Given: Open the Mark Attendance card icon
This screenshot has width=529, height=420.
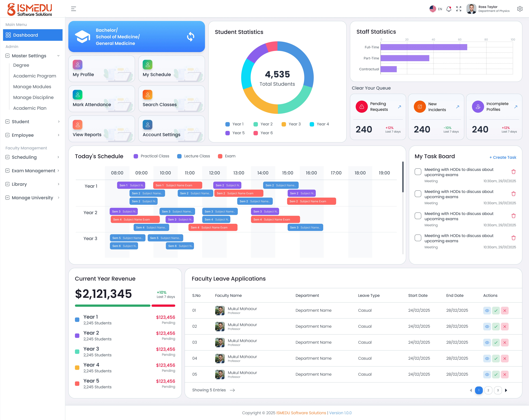Looking at the screenshot, I should tap(78, 95).
